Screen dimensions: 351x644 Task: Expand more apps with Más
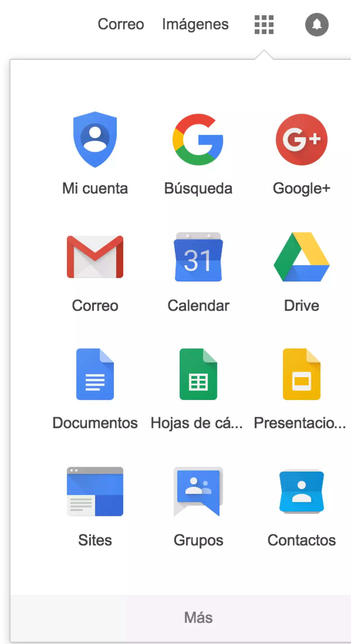198,618
